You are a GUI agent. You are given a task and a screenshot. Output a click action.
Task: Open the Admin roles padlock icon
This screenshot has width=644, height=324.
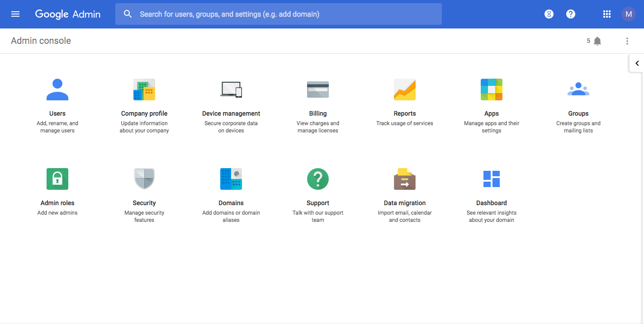tap(57, 179)
